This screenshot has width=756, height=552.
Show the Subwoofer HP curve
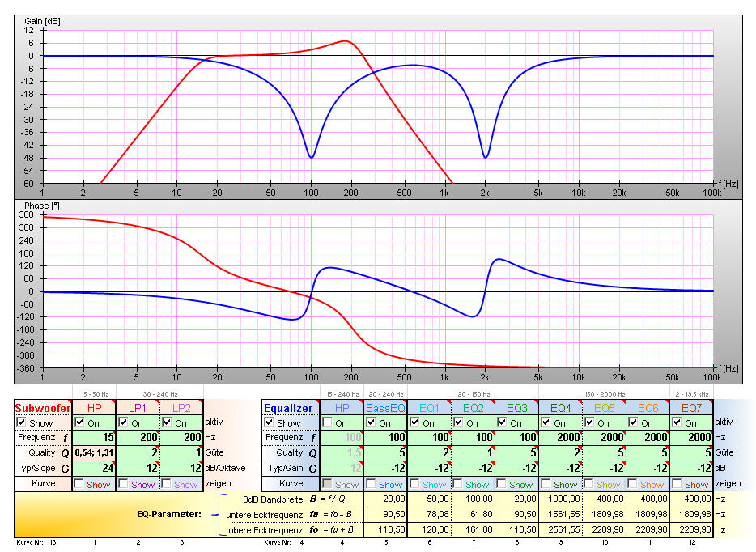pos(79,484)
